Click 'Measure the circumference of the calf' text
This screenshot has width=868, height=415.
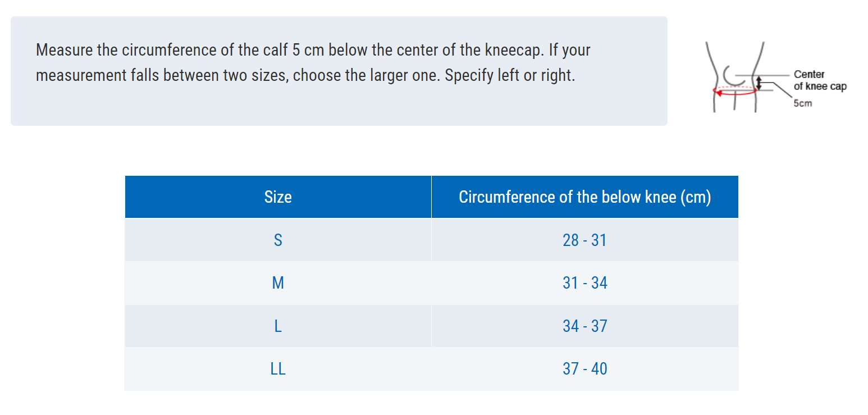click(162, 50)
